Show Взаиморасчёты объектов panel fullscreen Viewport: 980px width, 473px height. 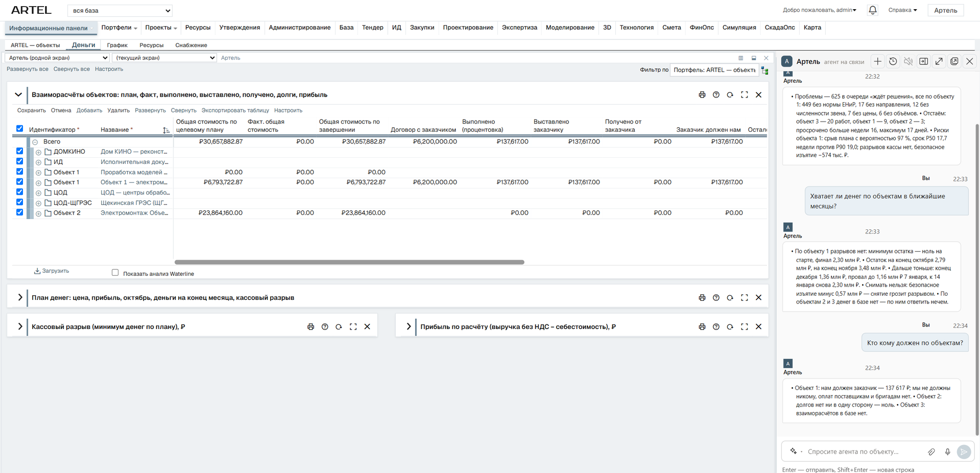(744, 94)
